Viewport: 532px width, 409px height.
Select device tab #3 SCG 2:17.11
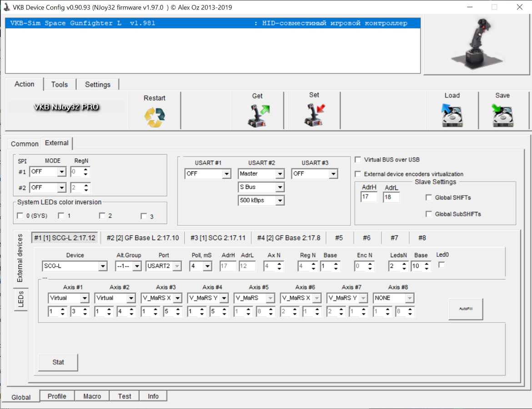point(218,238)
